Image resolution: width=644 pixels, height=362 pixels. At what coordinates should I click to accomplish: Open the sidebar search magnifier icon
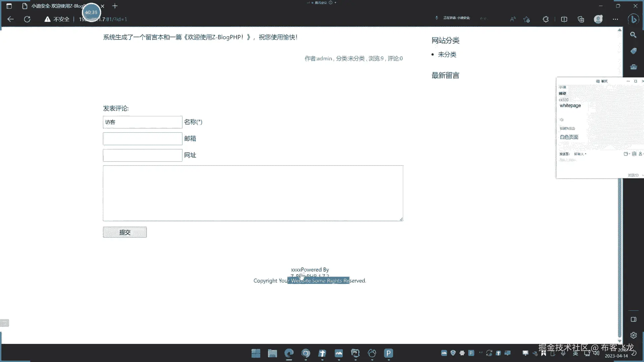pyautogui.click(x=633, y=35)
